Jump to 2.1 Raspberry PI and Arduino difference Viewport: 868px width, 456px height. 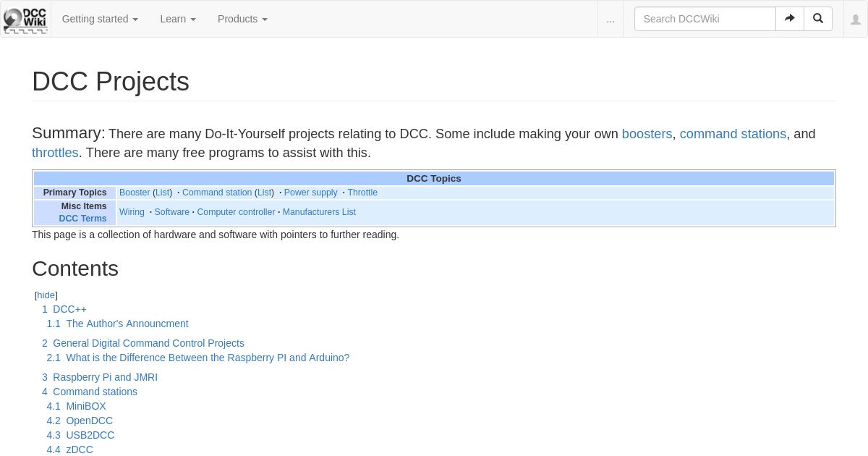tap(198, 358)
